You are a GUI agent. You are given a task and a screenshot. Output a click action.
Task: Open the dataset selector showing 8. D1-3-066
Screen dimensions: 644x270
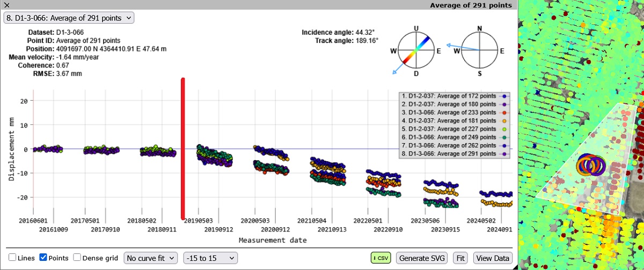pos(69,18)
